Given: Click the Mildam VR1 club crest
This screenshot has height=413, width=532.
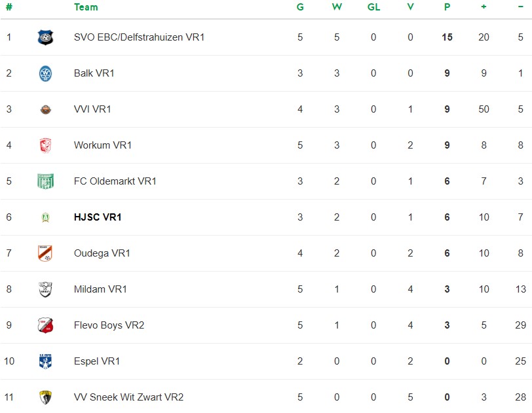Looking at the screenshot, I should click(45, 289).
